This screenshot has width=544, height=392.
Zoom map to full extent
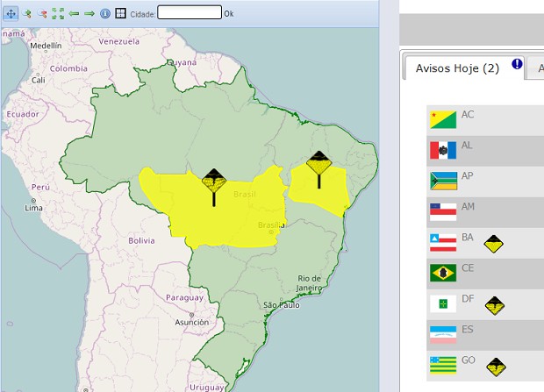[58, 13]
